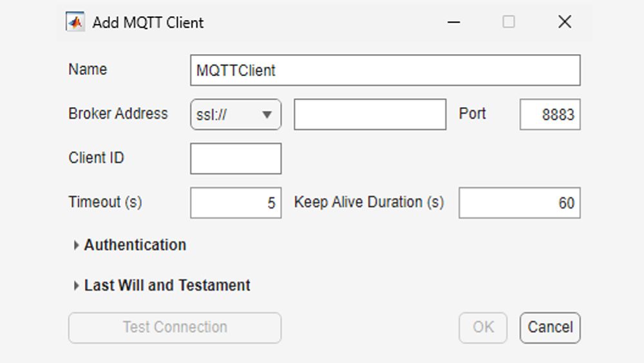Click the Authentication disclosure triangle
Image resolution: width=644 pixels, height=363 pixels.
click(77, 245)
